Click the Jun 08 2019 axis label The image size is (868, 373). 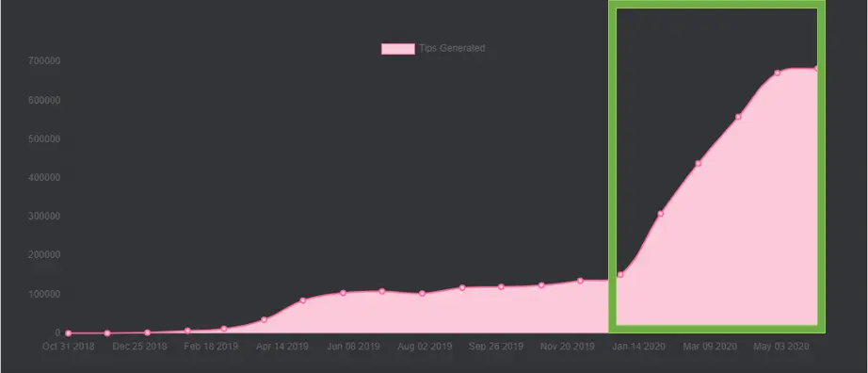click(x=353, y=347)
